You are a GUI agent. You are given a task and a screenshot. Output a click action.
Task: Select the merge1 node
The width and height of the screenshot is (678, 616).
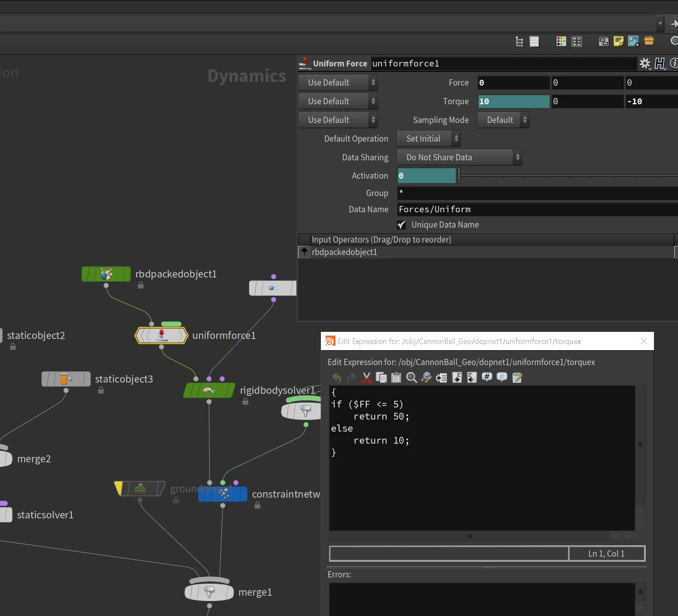pyautogui.click(x=209, y=592)
